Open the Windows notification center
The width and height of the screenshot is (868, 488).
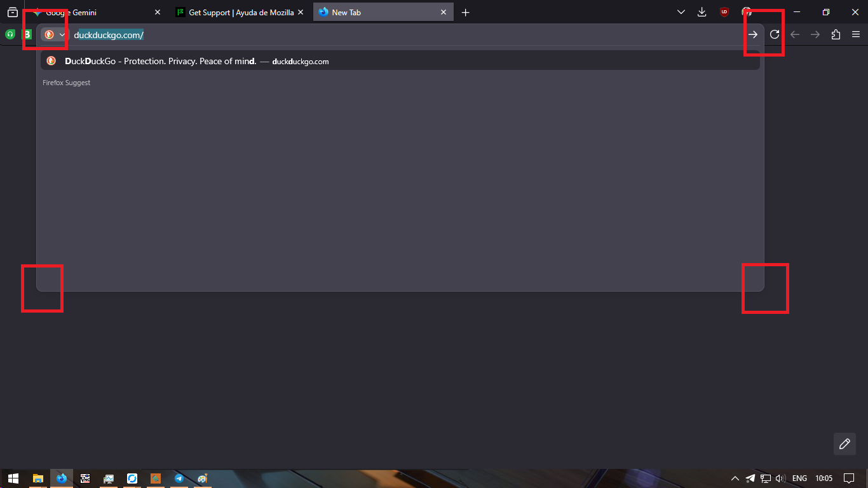849,478
